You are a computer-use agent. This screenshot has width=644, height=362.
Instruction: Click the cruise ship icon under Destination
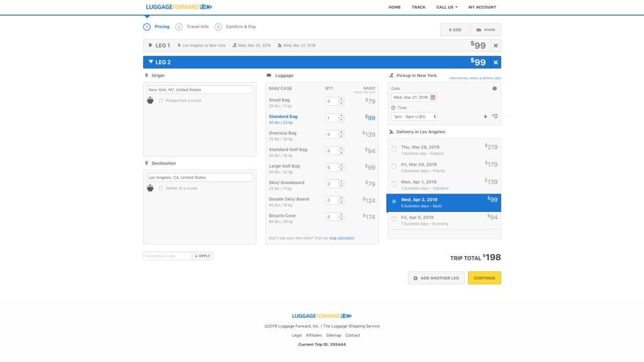click(x=150, y=188)
